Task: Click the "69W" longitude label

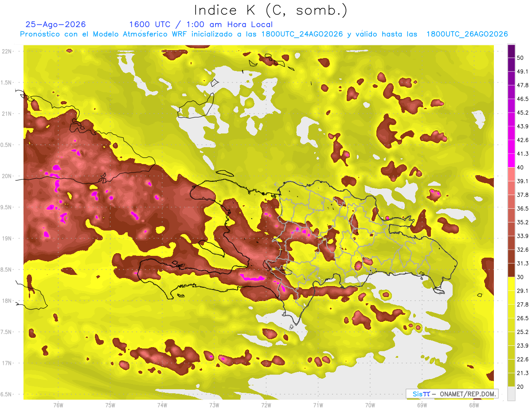Action: [x=422, y=405]
